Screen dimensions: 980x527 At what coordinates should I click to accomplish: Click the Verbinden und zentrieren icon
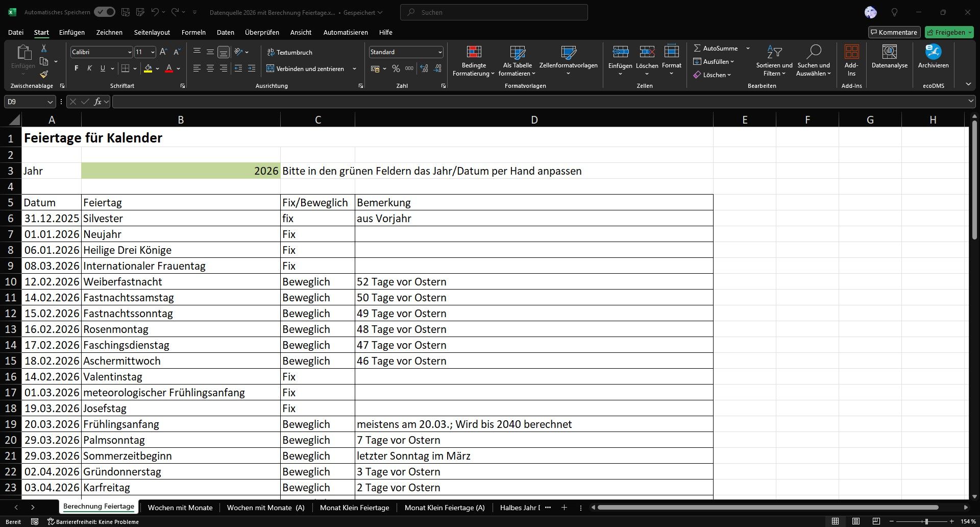point(271,68)
